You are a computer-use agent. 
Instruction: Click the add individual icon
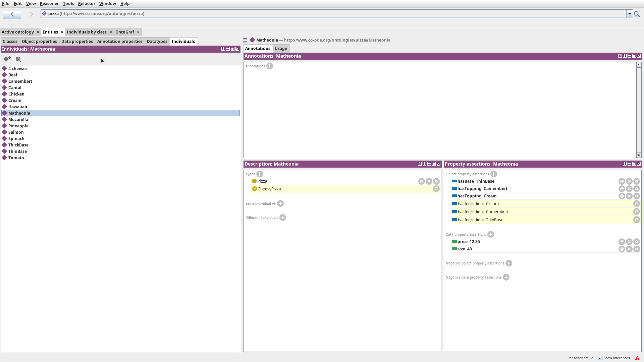[7, 59]
